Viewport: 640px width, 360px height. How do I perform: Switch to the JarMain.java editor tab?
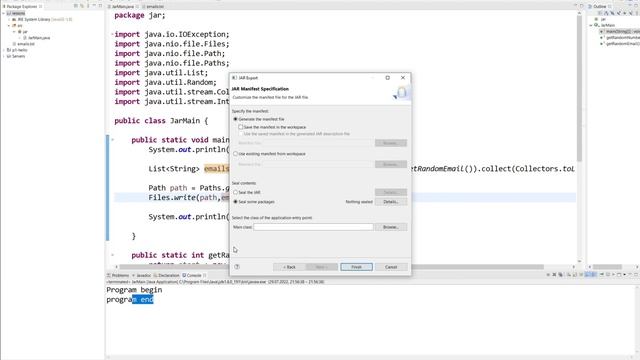[122, 7]
